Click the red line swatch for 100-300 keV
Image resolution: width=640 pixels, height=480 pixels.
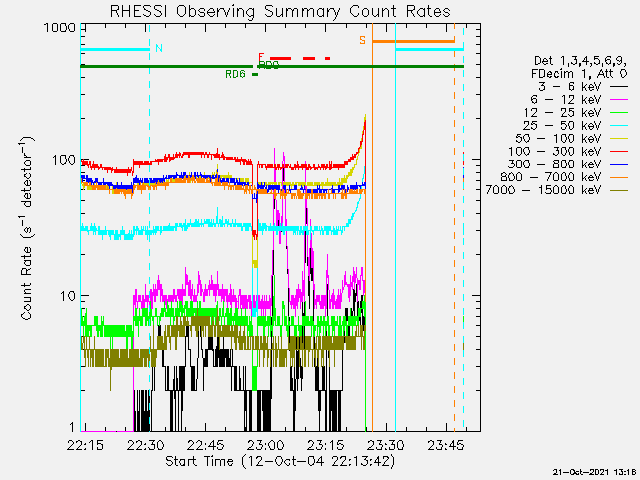[619, 152]
